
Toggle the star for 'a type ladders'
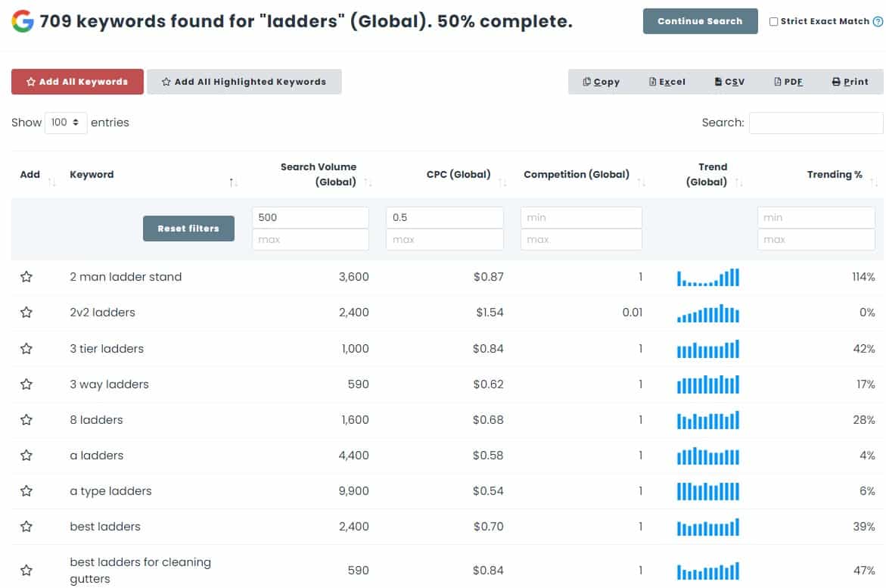26,490
